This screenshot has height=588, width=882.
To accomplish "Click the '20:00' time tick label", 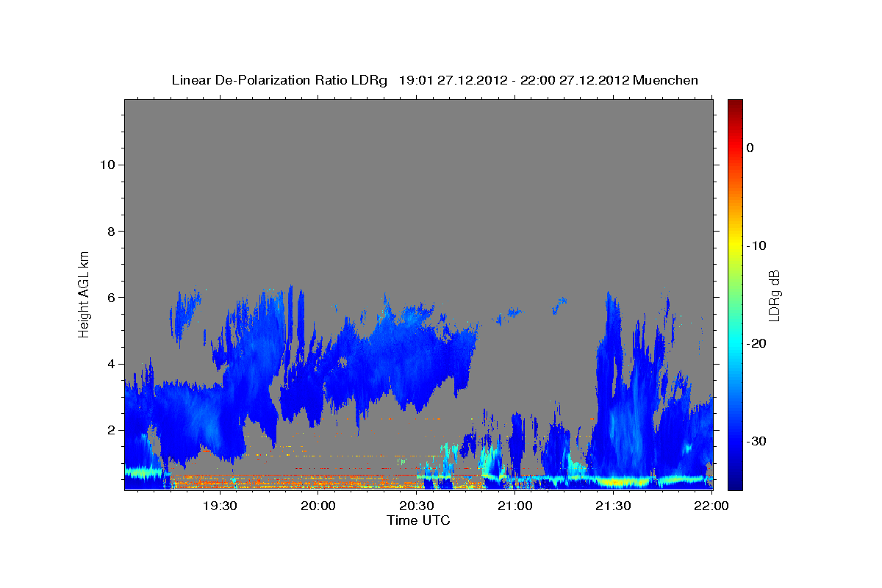I will 319,506.
